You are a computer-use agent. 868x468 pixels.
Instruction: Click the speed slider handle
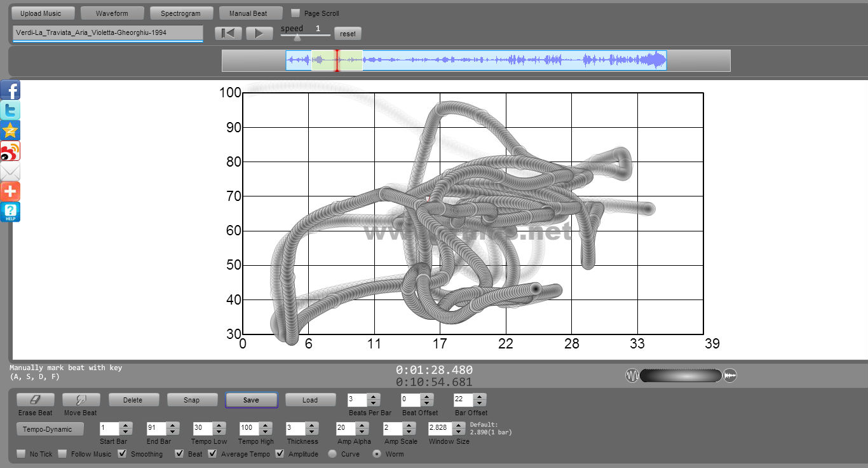pyautogui.click(x=297, y=38)
